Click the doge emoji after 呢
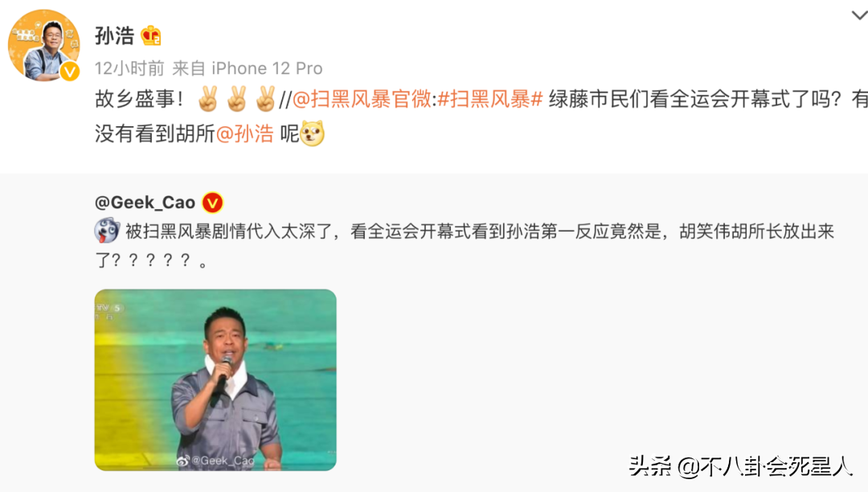 312,133
